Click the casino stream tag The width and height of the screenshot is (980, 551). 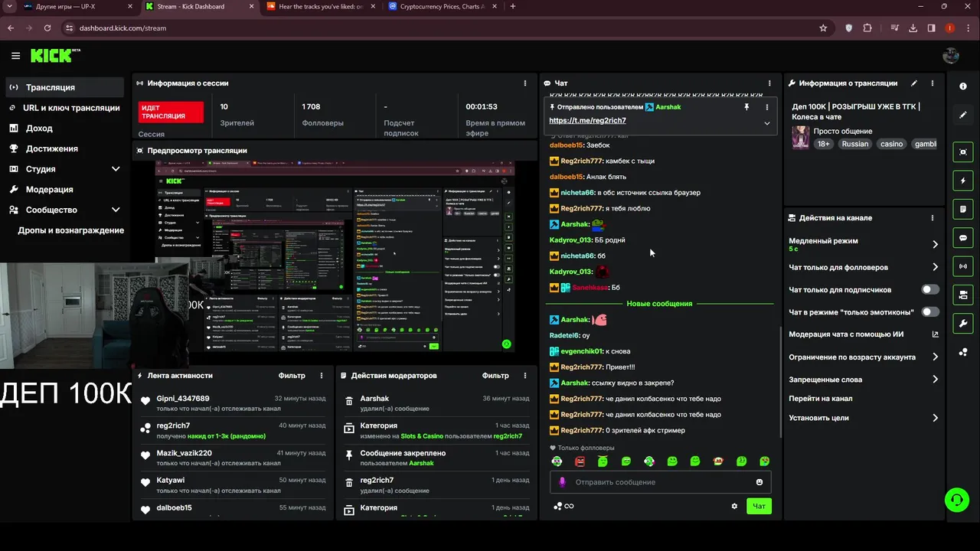[891, 144]
